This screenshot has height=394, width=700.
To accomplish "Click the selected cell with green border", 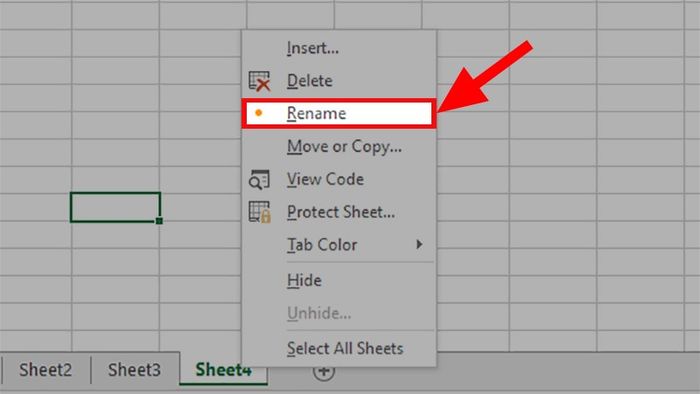I will click(x=115, y=207).
